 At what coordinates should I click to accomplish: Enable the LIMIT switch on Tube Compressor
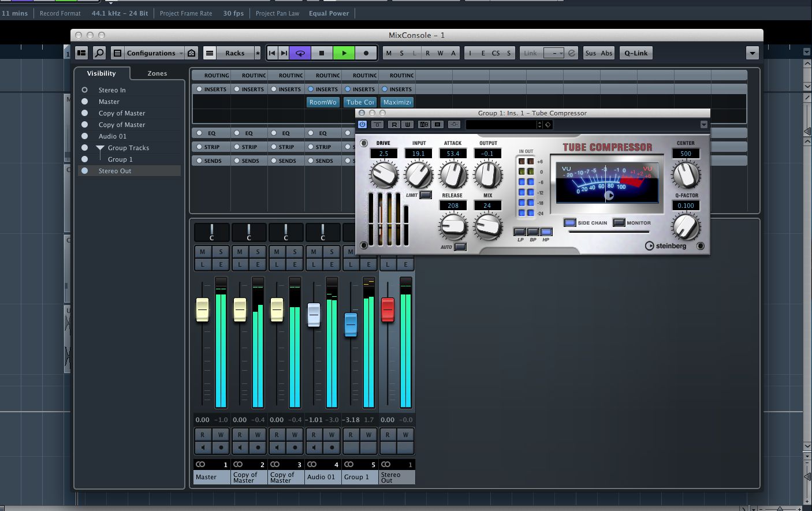[x=426, y=195]
